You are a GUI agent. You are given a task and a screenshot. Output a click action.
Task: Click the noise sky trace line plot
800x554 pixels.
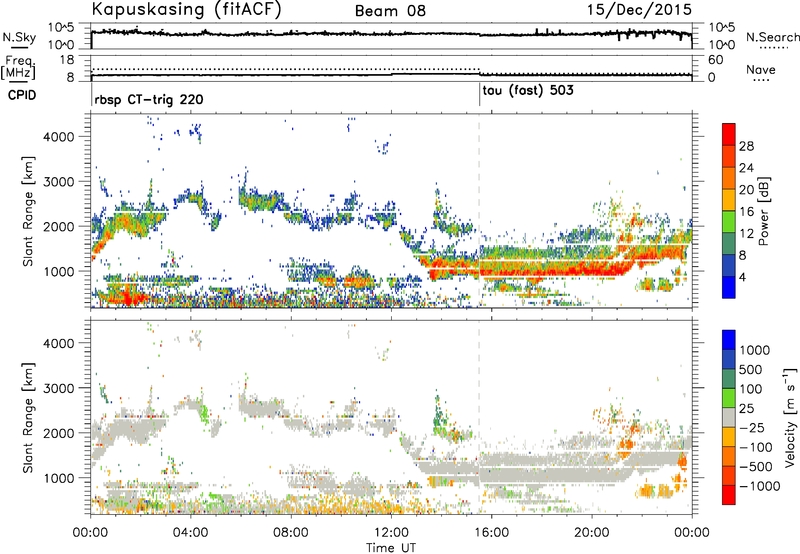[x=391, y=35]
